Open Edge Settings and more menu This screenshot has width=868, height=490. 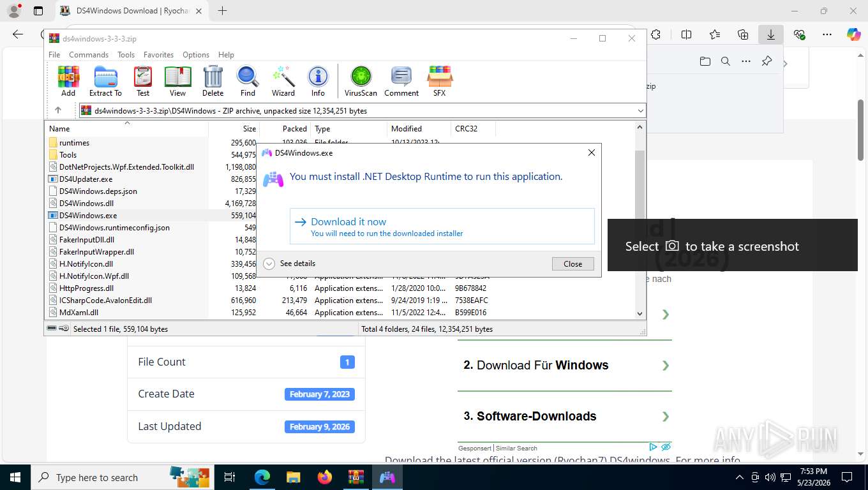pos(827,34)
